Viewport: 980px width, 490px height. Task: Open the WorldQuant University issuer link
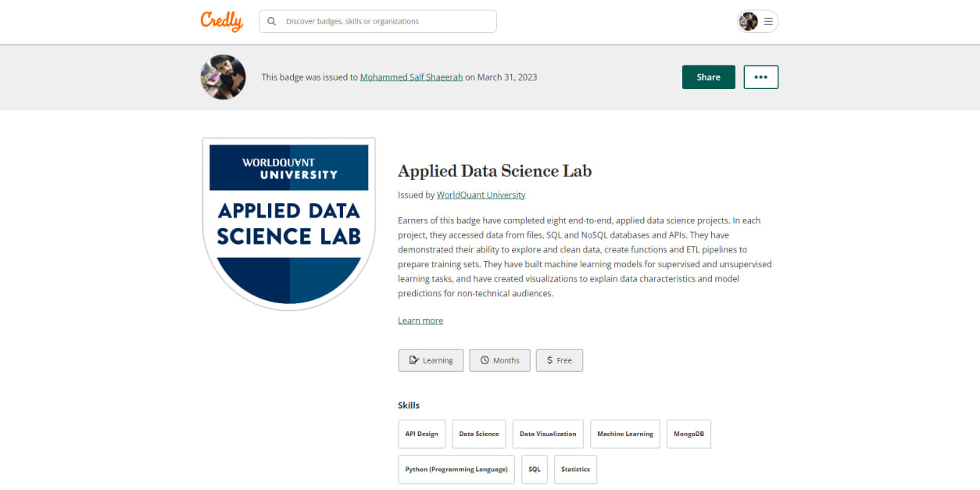coord(481,195)
